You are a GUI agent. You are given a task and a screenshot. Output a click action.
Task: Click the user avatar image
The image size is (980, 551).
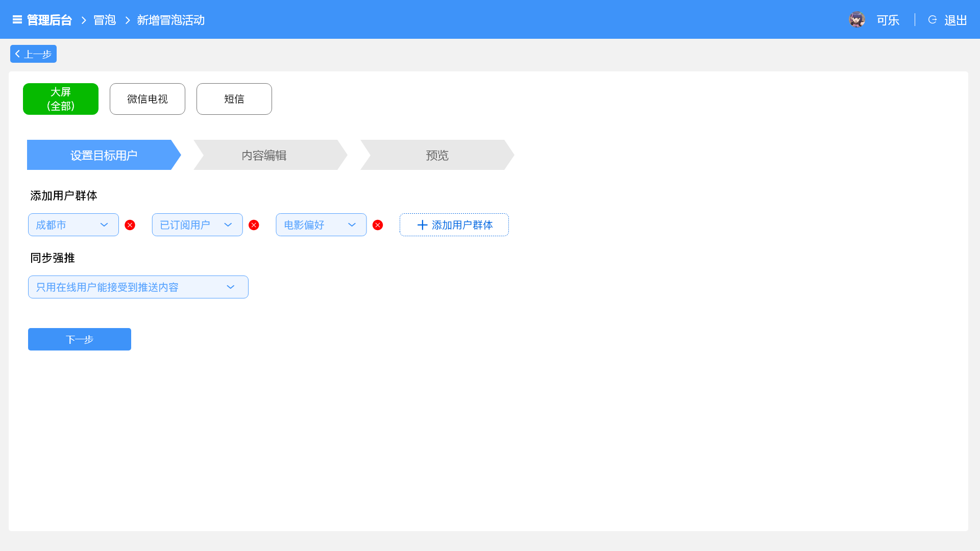coord(856,20)
